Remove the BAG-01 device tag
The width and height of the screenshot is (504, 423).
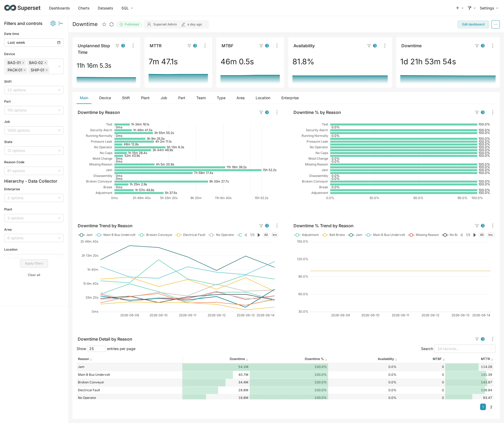[23, 63]
